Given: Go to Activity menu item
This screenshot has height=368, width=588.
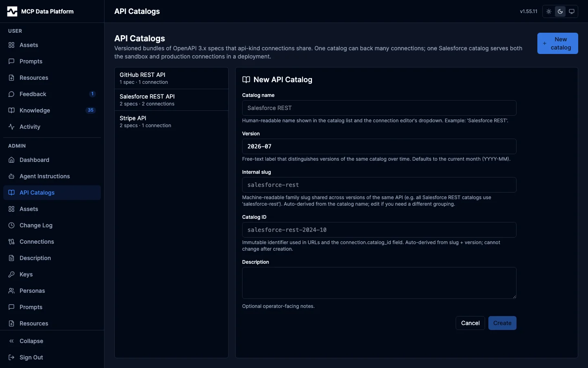Looking at the screenshot, I should (52, 127).
